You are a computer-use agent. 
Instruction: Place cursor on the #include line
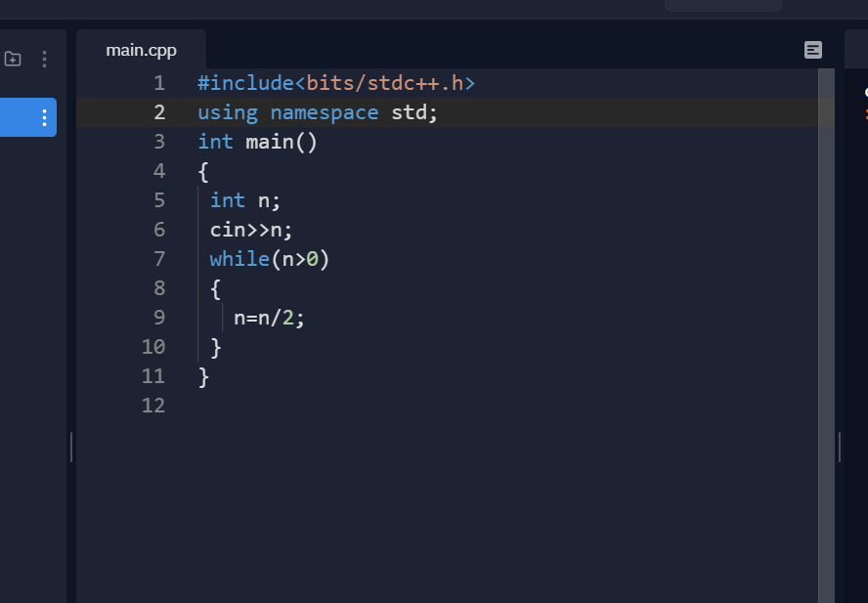[335, 83]
